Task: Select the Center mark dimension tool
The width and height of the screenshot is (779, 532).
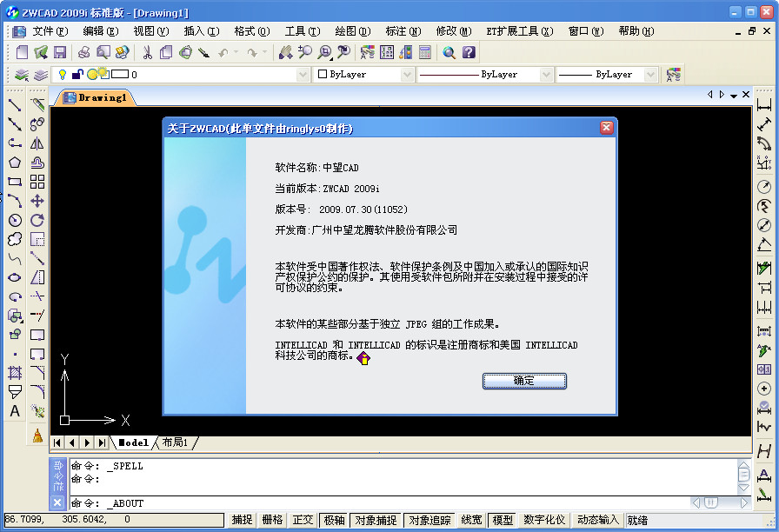Action: (764, 389)
